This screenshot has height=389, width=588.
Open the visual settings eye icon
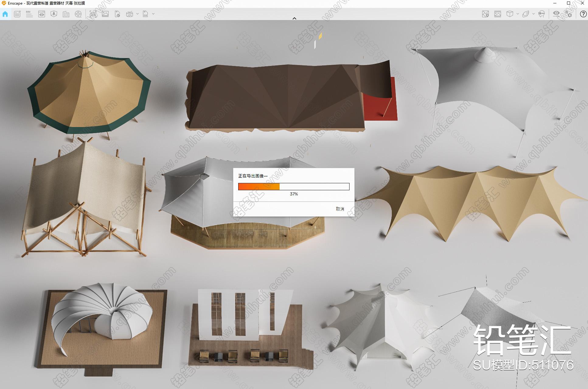pyautogui.click(x=556, y=14)
